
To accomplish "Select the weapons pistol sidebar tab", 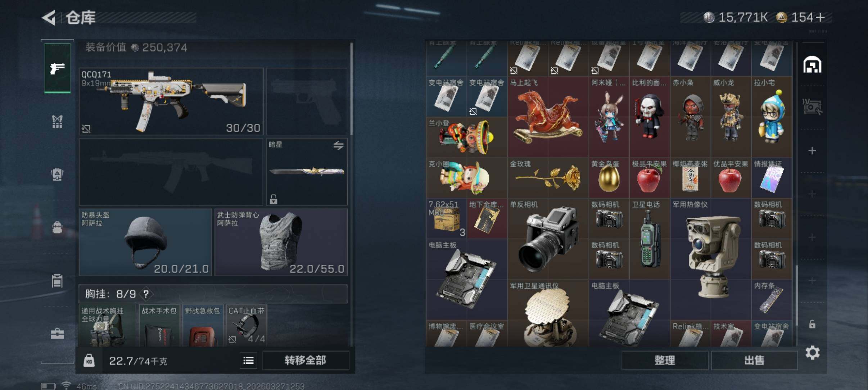I will [x=57, y=68].
